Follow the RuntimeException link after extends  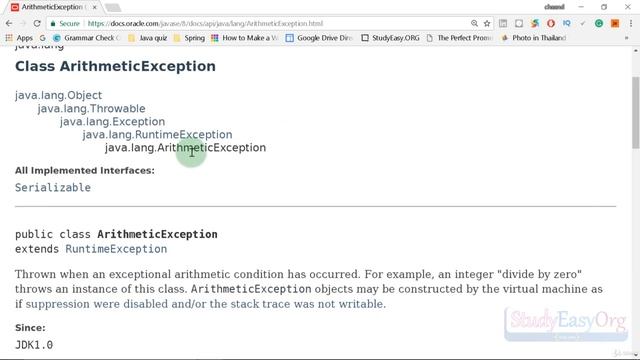click(x=116, y=249)
